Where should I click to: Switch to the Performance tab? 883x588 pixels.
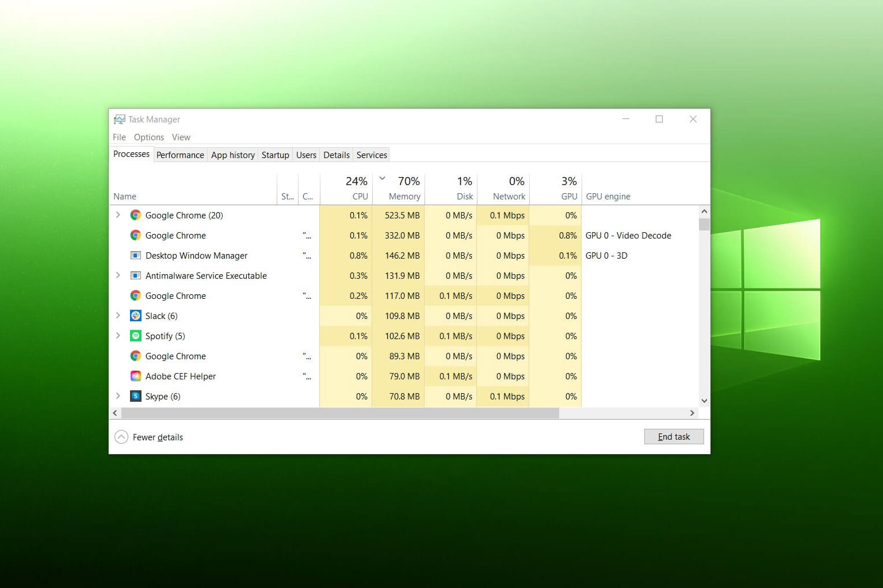point(180,155)
